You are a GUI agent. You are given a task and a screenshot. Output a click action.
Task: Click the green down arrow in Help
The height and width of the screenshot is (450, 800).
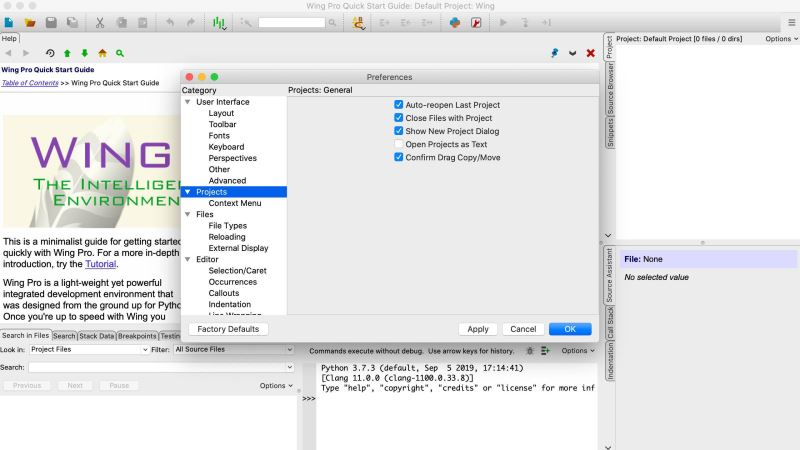tap(85, 53)
